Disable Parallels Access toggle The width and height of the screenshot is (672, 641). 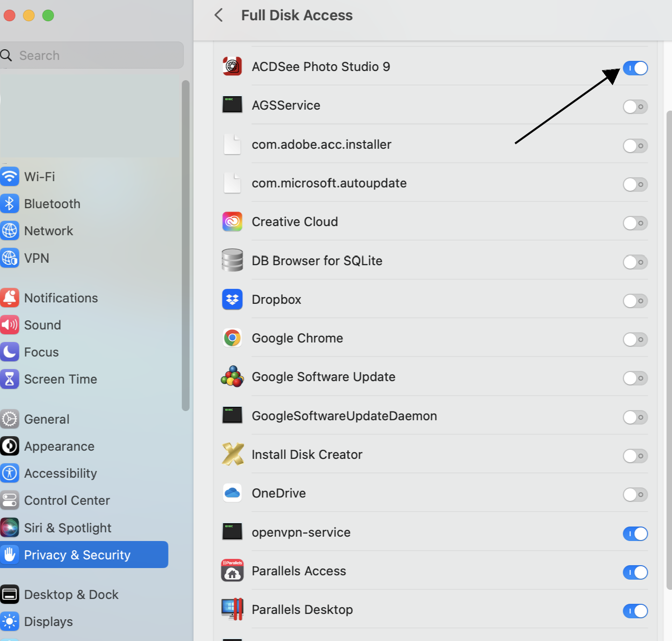(635, 572)
